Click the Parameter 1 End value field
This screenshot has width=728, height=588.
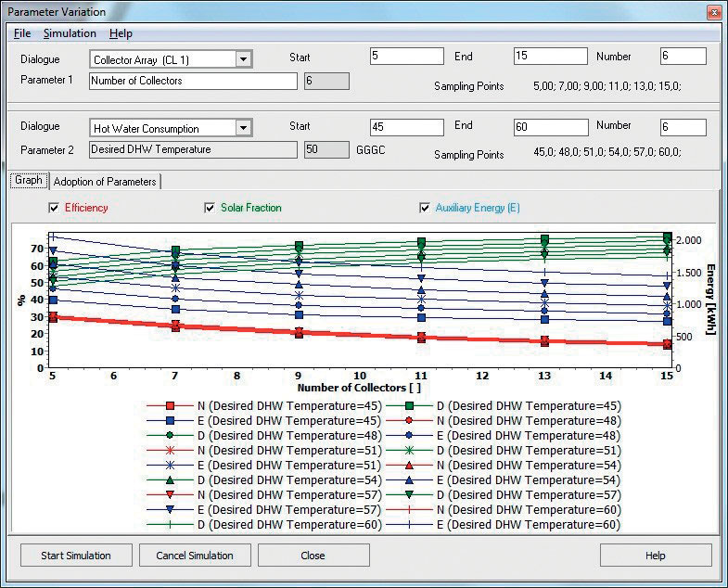550,58
